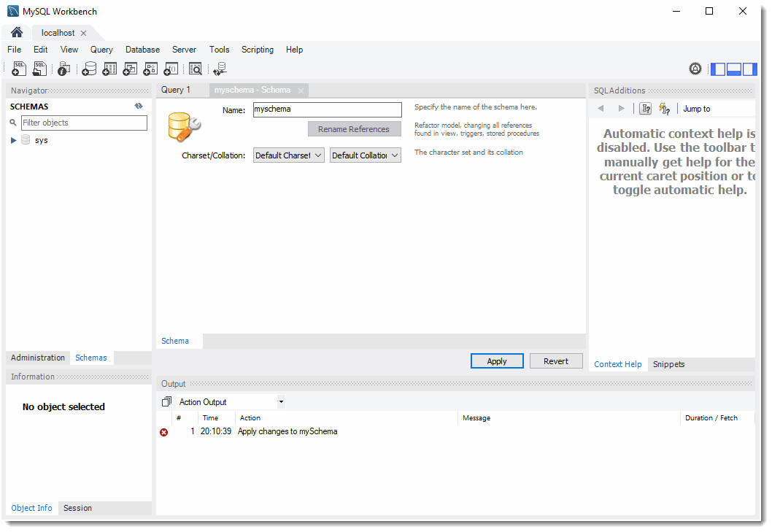Search table data toolbar icon
The image size is (772, 532).
click(196, 69)
